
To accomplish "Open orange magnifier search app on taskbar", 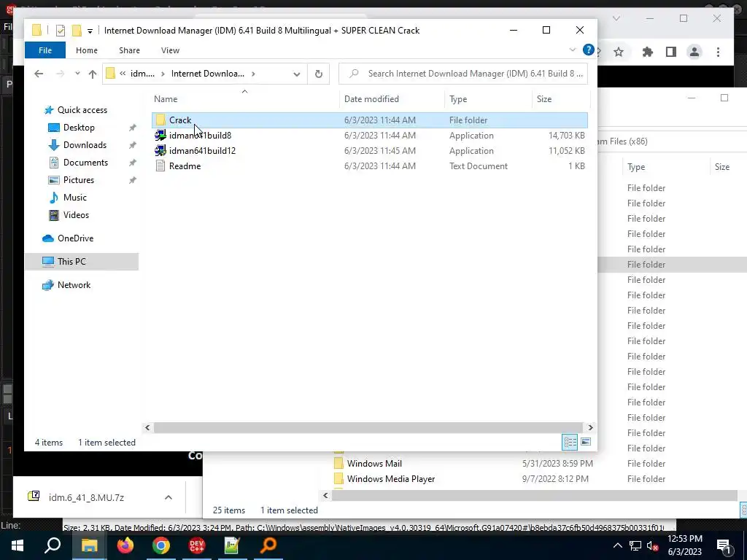I will (x=268, y=545).
